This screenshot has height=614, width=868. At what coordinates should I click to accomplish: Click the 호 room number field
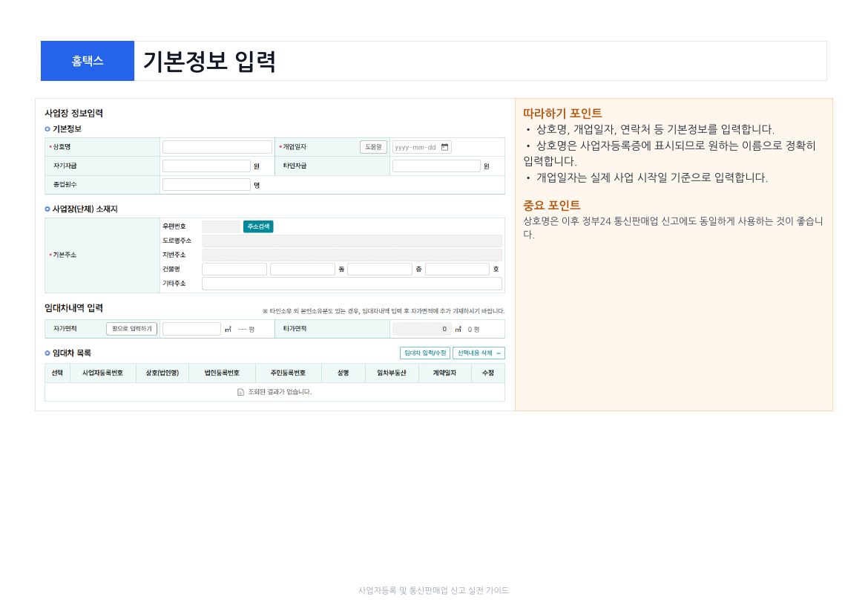coord(457,270)
